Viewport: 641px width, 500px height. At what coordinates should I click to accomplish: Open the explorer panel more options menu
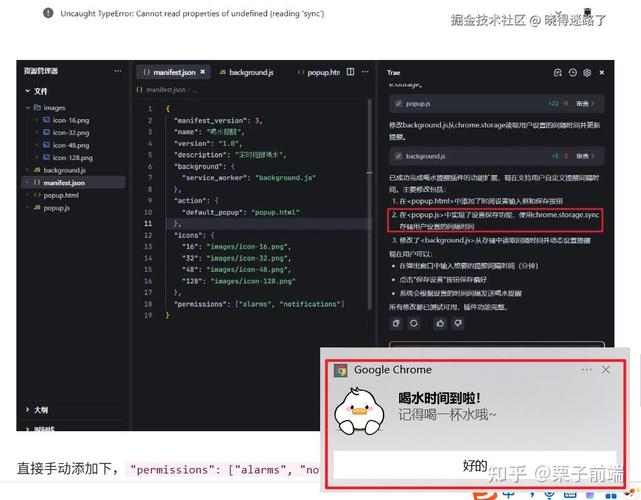(118, 71)
